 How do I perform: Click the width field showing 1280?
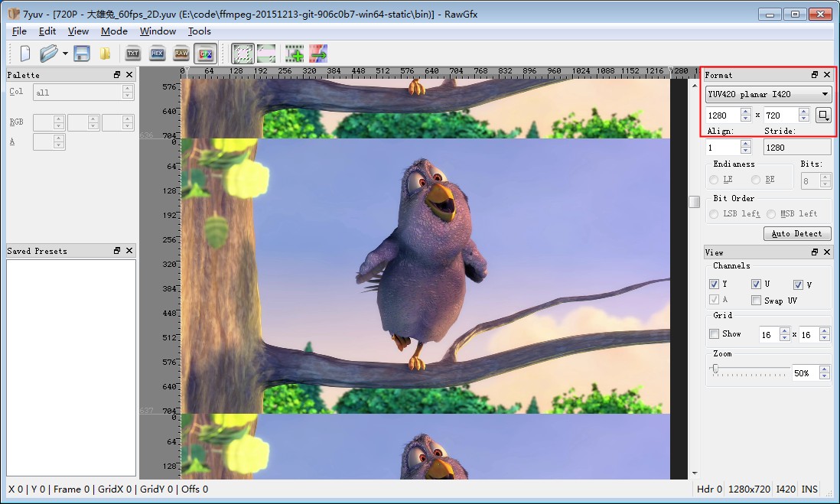[722, 115]
